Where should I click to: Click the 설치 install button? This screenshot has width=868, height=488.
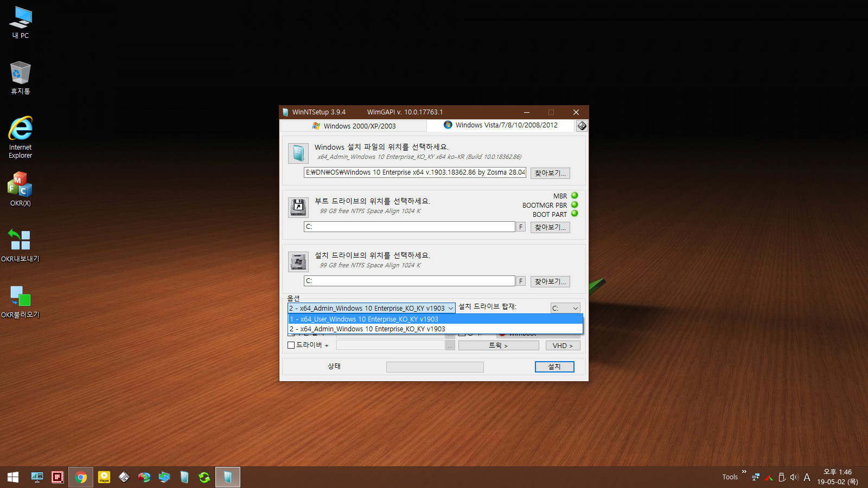pos(554,367)
